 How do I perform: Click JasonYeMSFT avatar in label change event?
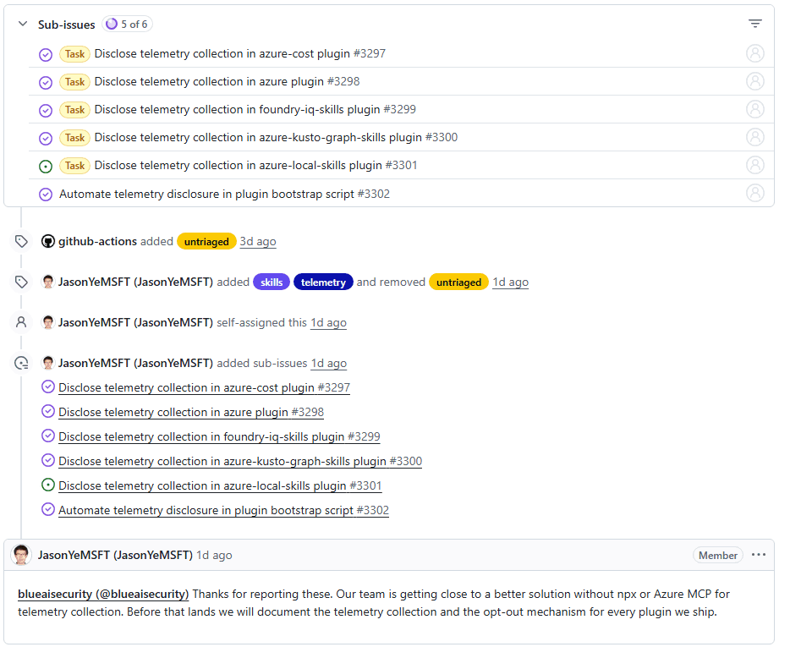pos(48,282)
